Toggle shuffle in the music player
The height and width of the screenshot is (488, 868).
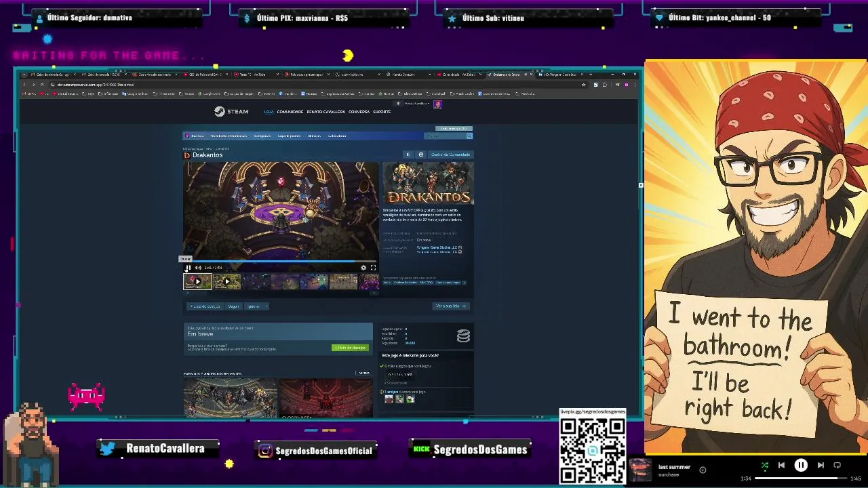pyautogui.click(x=765, y=465)
